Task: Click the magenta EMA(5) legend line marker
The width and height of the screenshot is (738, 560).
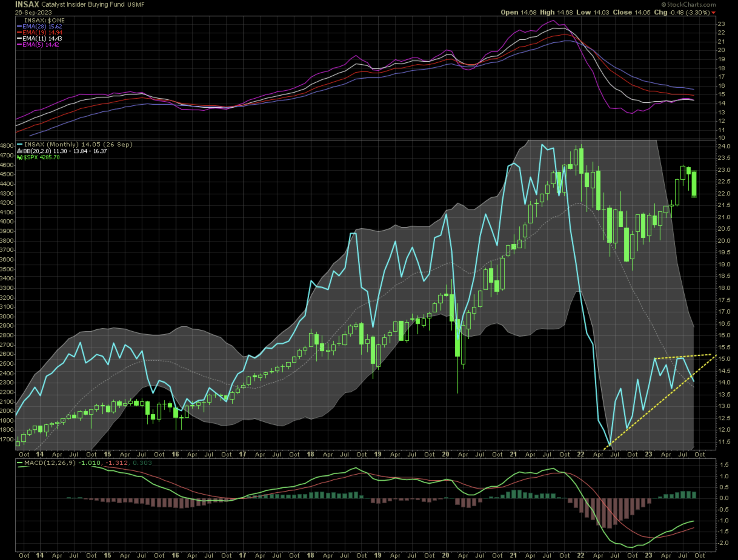Action: coord(19,45)
